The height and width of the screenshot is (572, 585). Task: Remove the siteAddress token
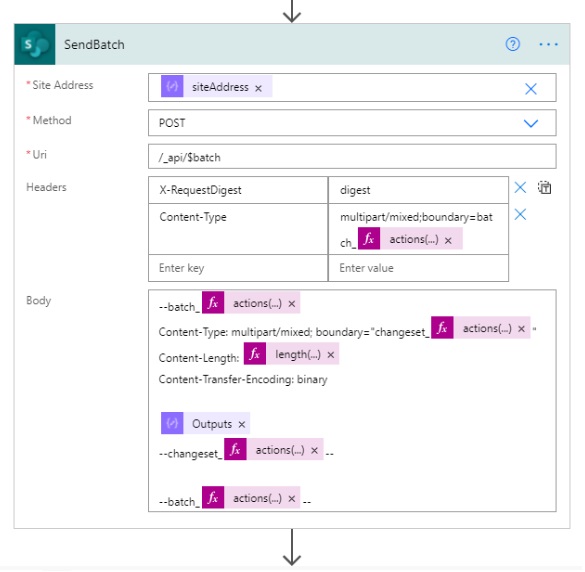tap(258, 88)
